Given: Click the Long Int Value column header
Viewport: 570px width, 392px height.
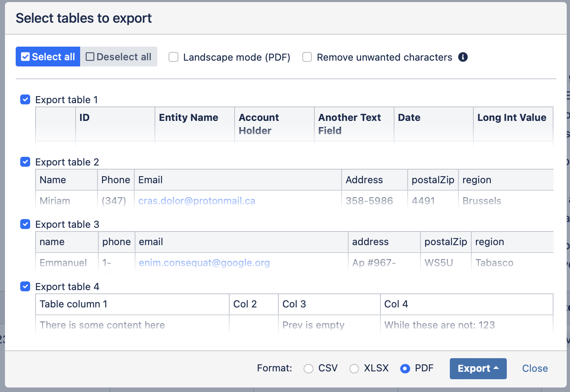Looking at the screenshot, I should point(512,118).
